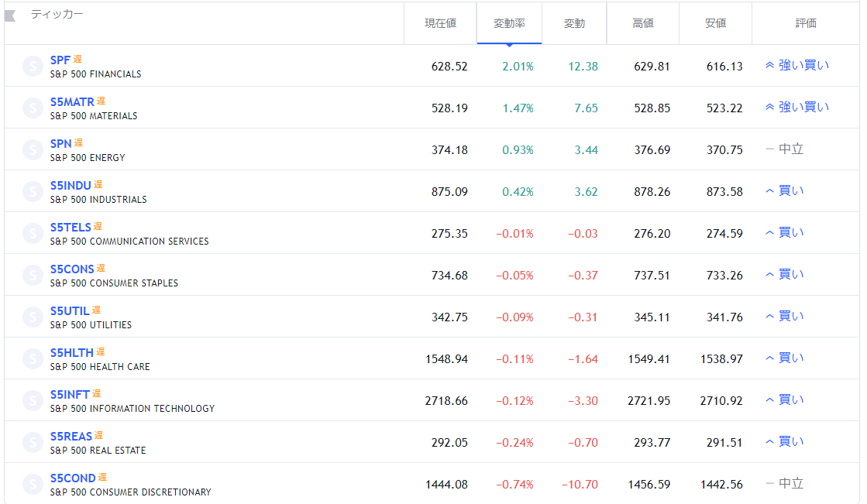Click the 1548.94 price for S5HLTH
The image size is (867, 504).
[x=446, y=359]
